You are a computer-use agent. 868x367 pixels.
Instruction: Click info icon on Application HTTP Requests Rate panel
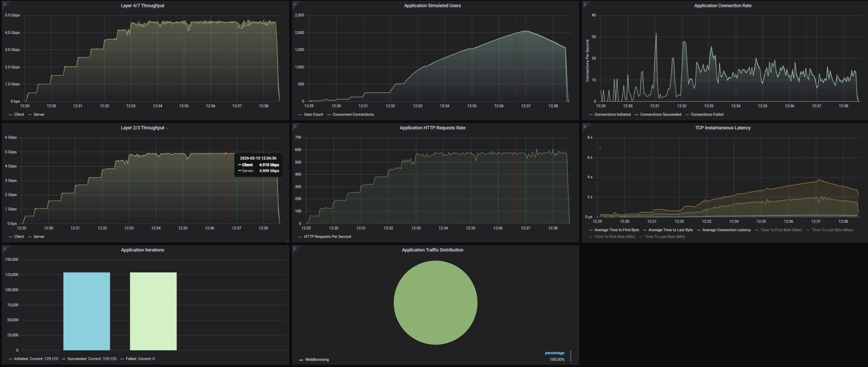coord(294,126)
